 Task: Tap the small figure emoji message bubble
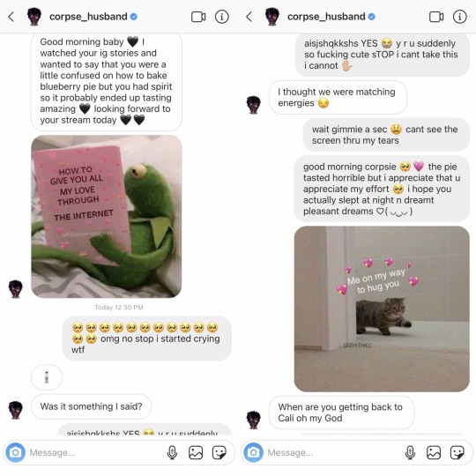click(x=47, y=377)
